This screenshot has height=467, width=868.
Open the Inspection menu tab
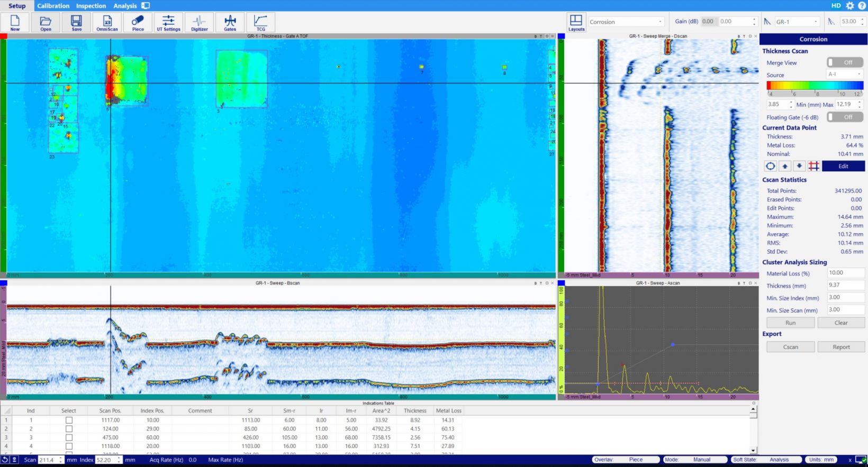[91, 6]
